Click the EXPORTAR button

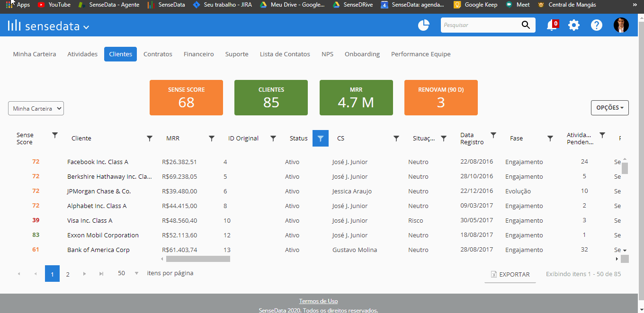tap(510, 274)
